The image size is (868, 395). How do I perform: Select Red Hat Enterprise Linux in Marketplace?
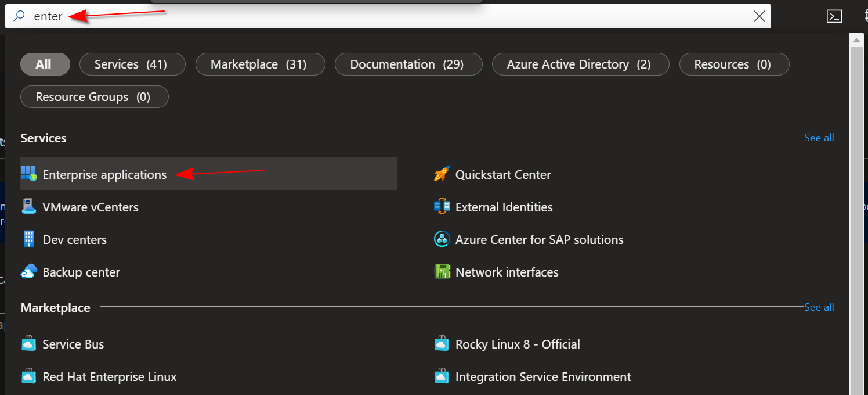[x=109, y=376]
